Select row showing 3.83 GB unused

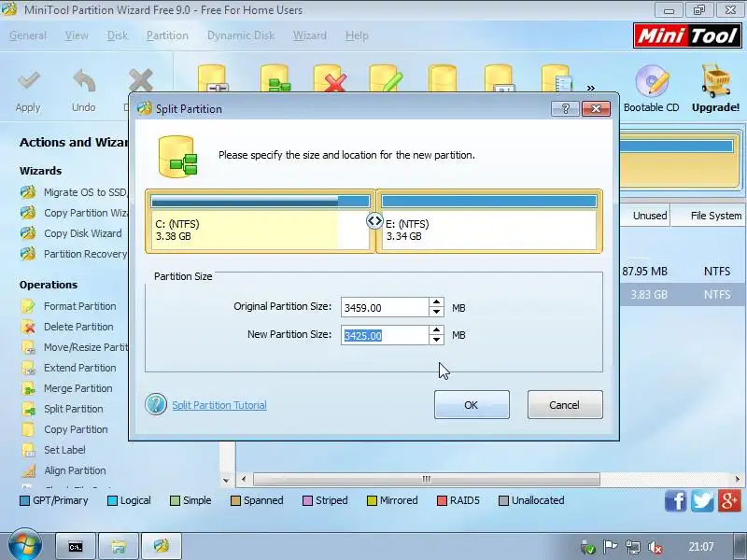(684, 295)
